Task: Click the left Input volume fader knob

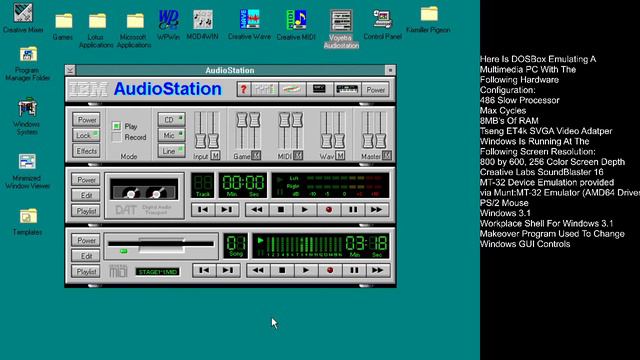Action: coord(200,140)
